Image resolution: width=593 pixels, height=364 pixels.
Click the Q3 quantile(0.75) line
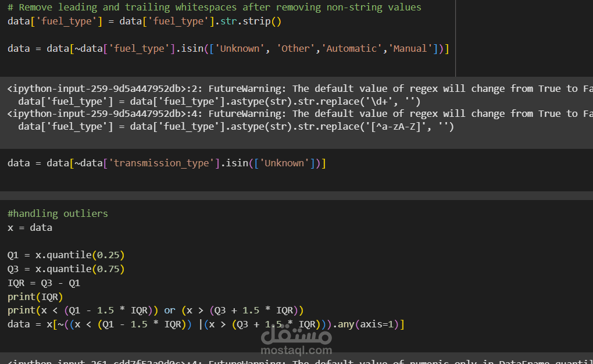coord(66,269)
